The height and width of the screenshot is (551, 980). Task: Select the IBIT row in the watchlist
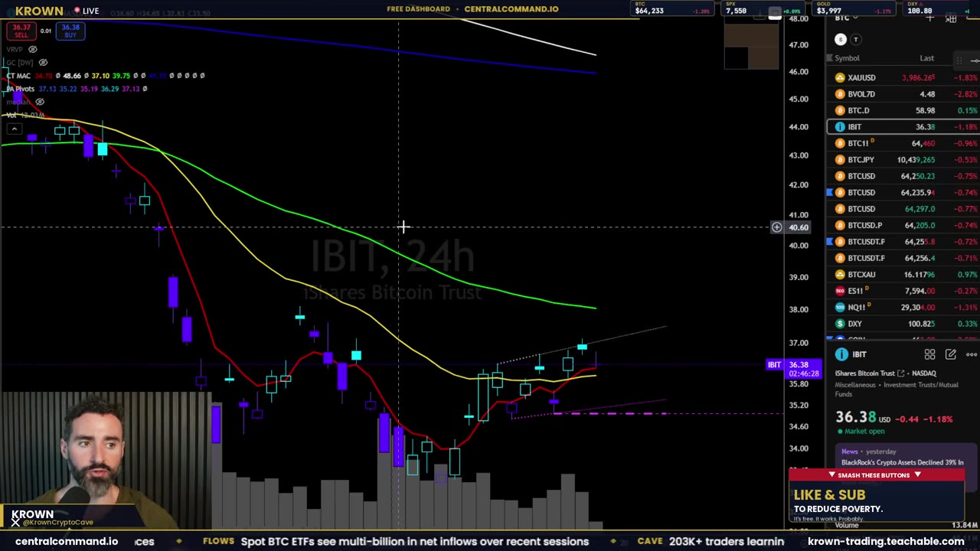(x=903, y=127)
